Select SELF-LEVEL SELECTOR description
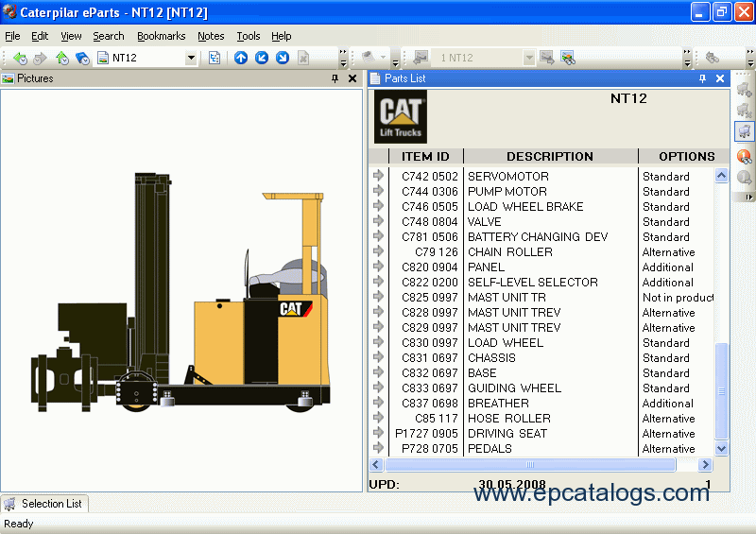Viewport: 756px width, 534px height. (533, 283)
